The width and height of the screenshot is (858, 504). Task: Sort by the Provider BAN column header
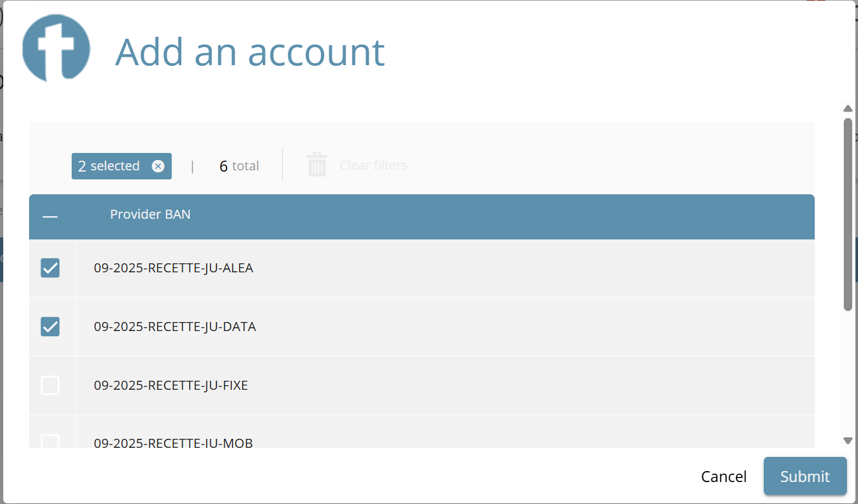(150, 214)
